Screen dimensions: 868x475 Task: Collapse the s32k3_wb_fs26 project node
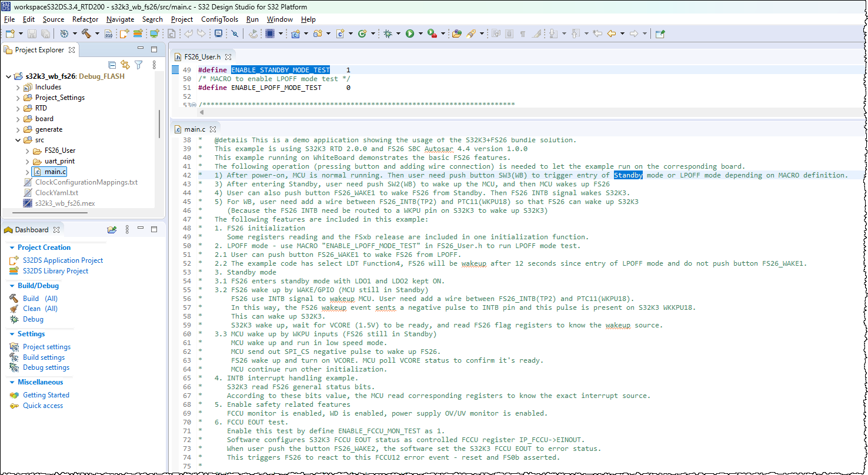click(8, 76)
